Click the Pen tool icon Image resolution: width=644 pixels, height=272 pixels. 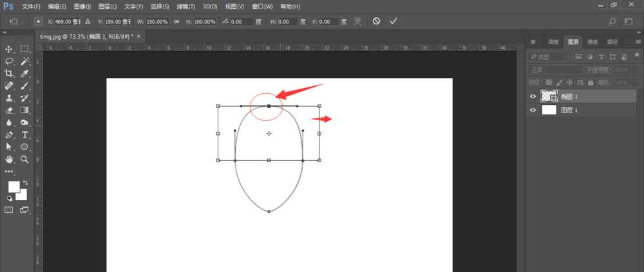[9, 134]
